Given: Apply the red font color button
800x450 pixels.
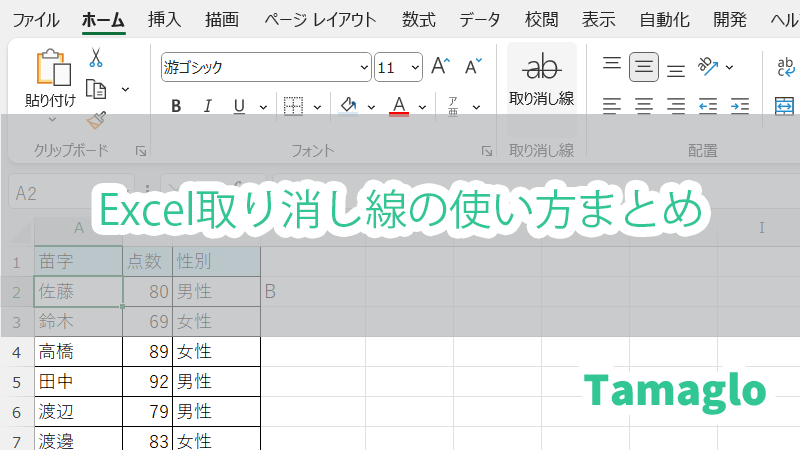Looking at the screenshot, I should pyautogui.click(x=399, y=105).
